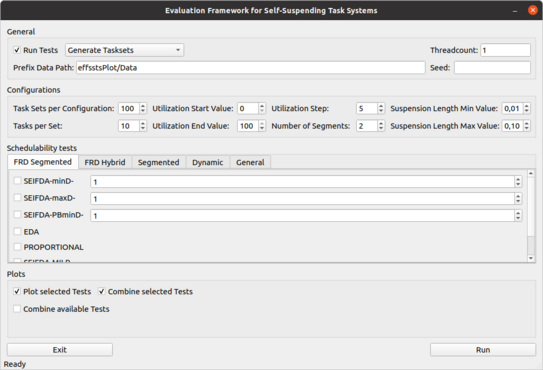
Task: Open the Generate Tasksets dropdown
Action: coord(125,50)
